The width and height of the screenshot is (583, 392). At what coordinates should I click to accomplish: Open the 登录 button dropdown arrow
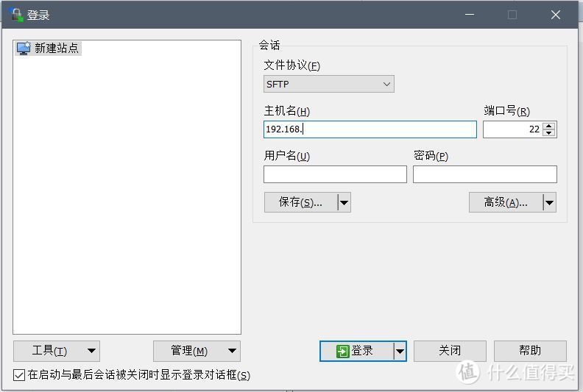pos(400,352)
